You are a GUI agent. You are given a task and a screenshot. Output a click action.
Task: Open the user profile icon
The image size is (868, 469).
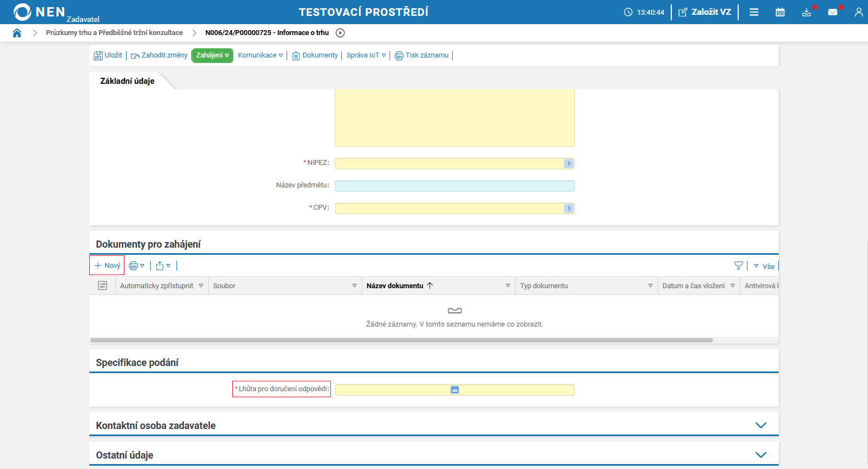(x=858, y=12)
